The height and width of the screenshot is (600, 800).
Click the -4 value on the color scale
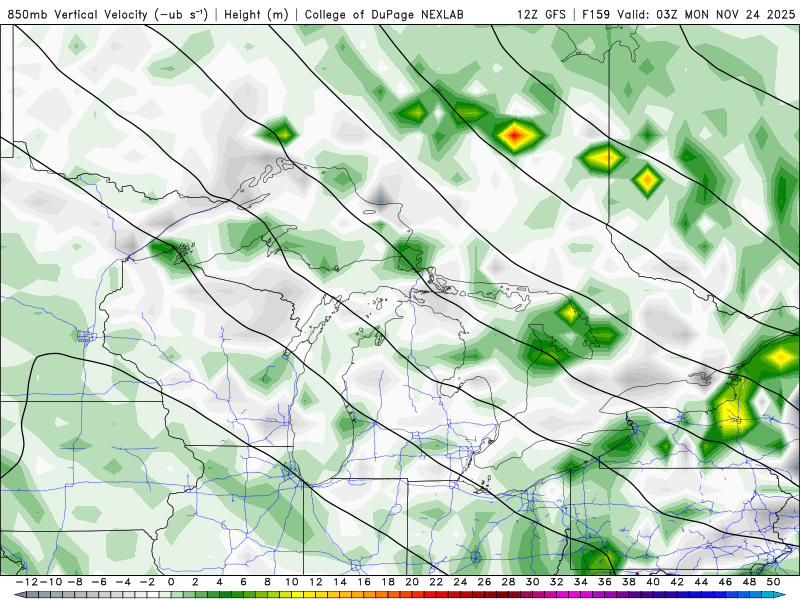(x=123, y=582)
